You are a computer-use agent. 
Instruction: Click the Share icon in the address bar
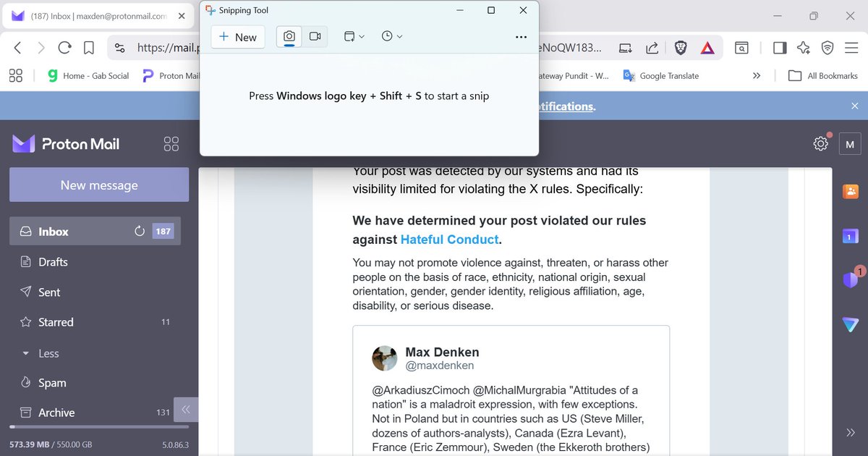click(x=652, y=48)
